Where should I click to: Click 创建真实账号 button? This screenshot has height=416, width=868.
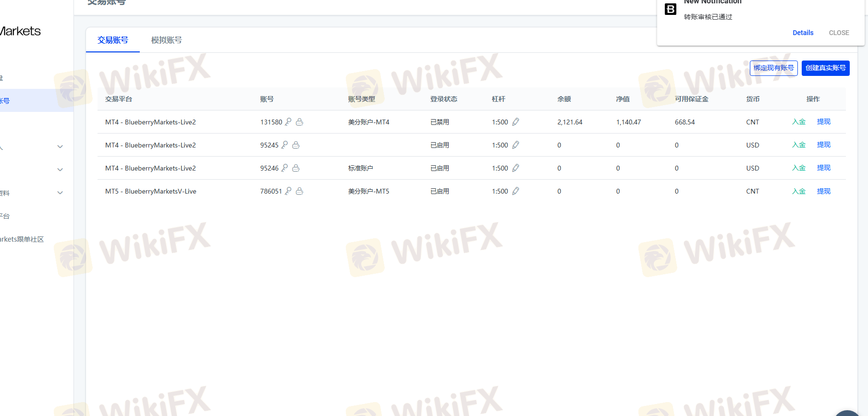[826, 68]
